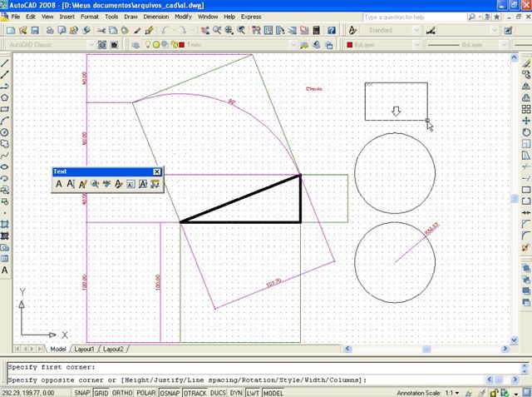This screenshot has height=397, width=532.
Task: Click Single Line Text icon in Text toolbar
Action: click(x=71, y=184)
